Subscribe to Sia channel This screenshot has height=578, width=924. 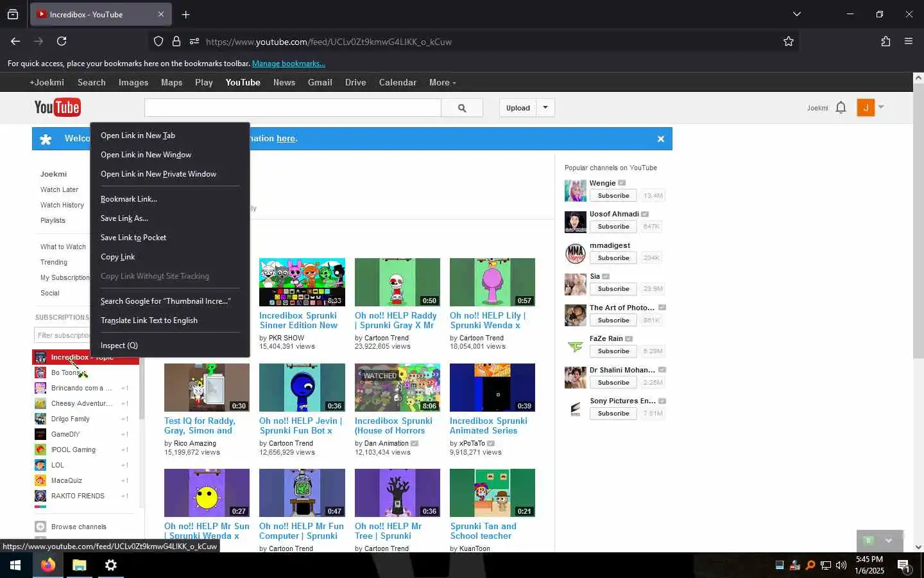(613, 289)
